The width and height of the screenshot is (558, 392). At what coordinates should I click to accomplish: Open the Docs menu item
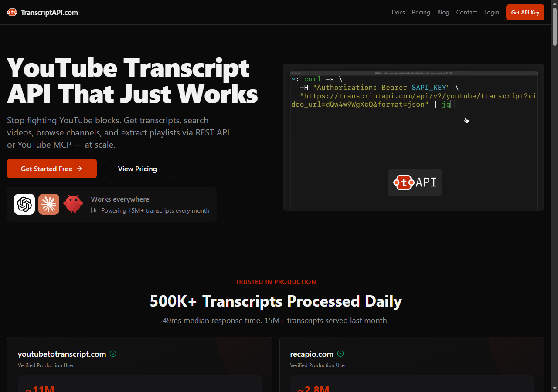(398, 12)
